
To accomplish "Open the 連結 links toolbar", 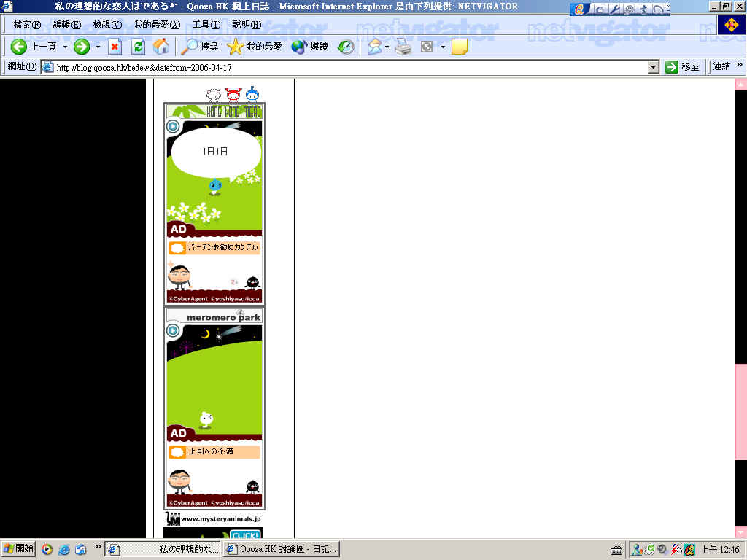I will tap(721, 66).
